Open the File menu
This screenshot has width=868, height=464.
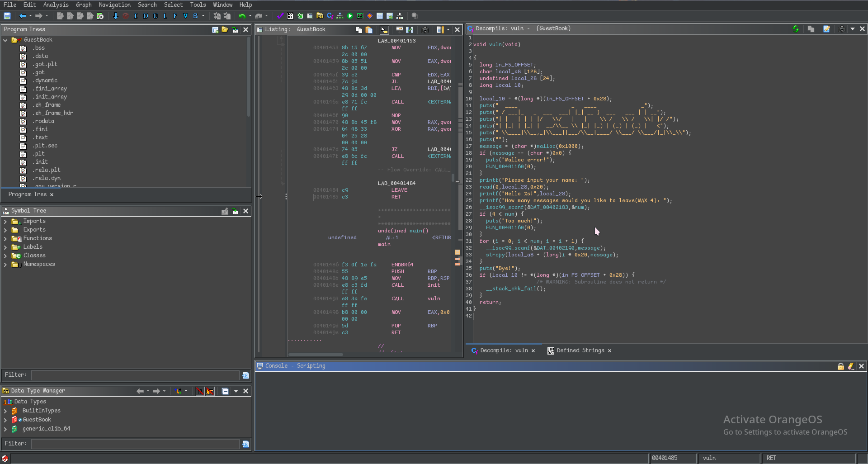9,5
